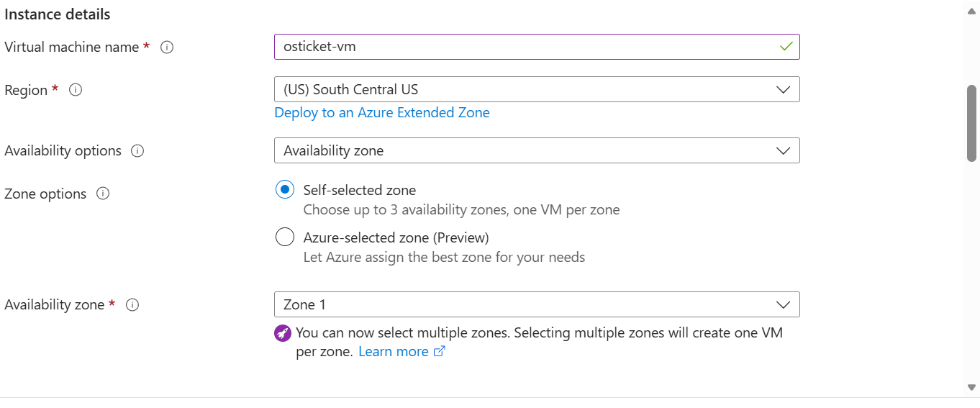This screenshot has width=980, height=408.
Task: Show info tooltip for Zone options
Action: (x=103, y=194)
